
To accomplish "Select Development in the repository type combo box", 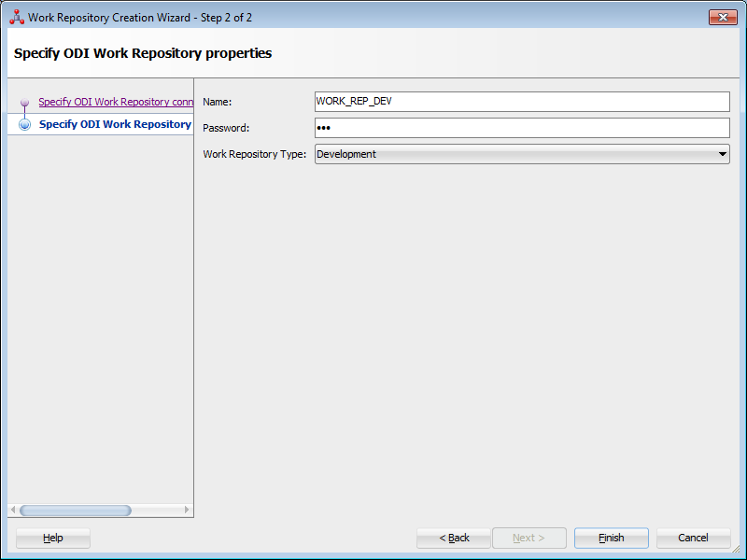I will (x=521, y=154).
